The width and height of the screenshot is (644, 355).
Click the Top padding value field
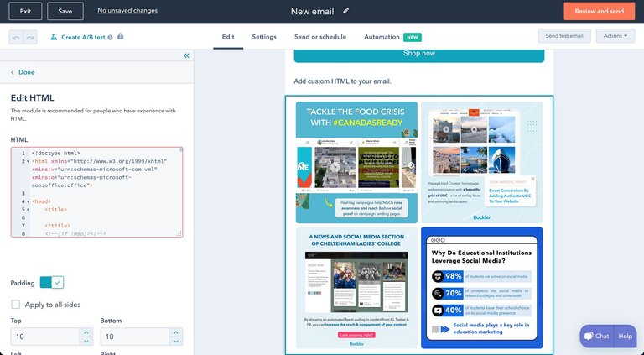[x=45, y=337]
